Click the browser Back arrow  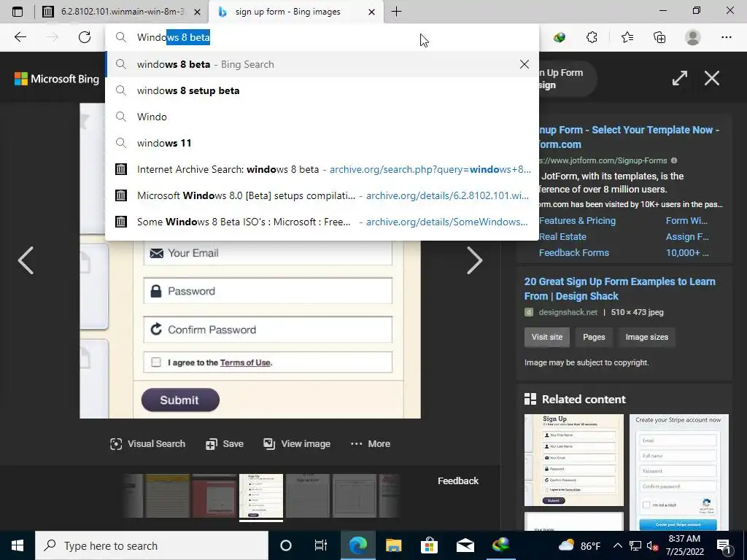(20, 37)
